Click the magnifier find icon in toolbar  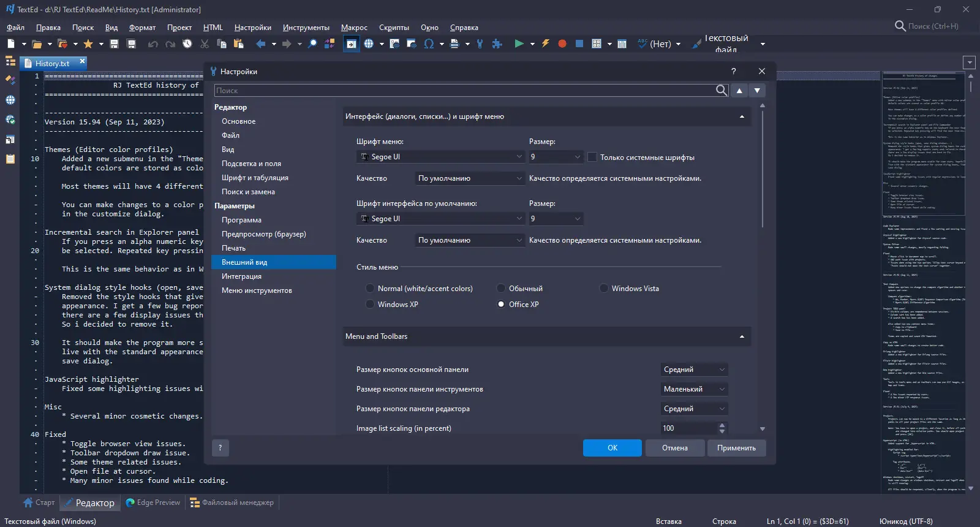pyautogui.click(x=312, y=44)
